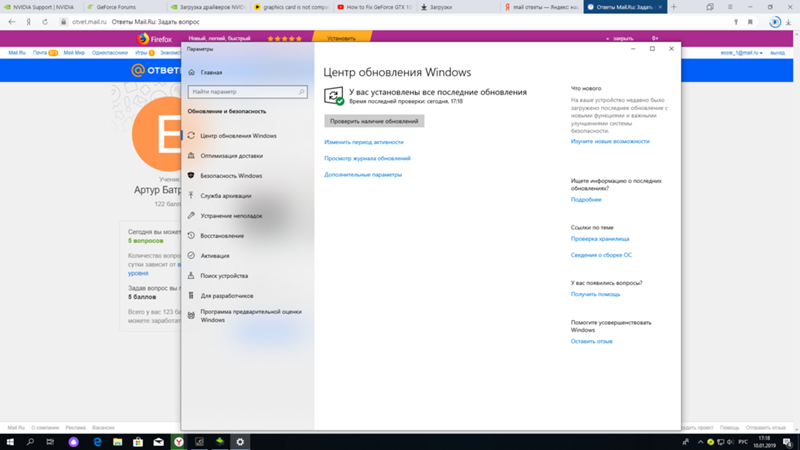Open the browser hamburger menu
The width and height of the screenshot is (800, 450).
(x=730, y=7)
